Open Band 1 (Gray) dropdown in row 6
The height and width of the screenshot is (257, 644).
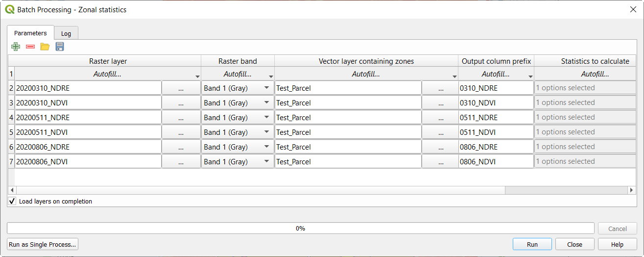point(238,147)
